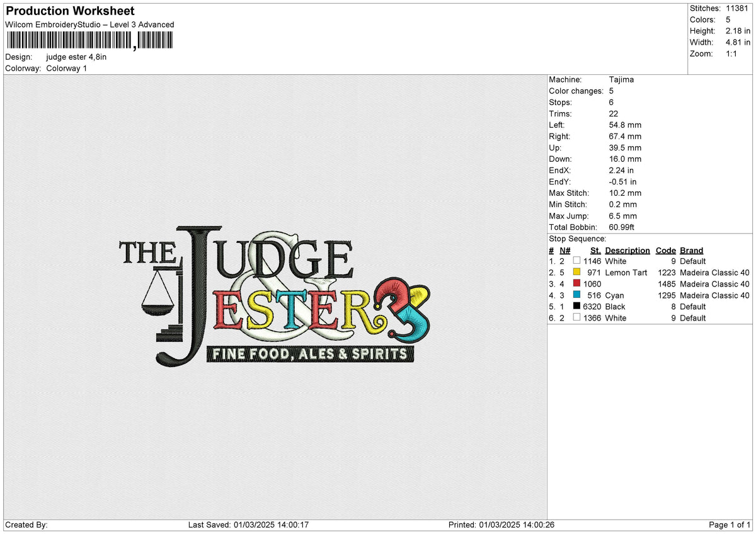Image resolution: width=756 pixels, height=534 pixels.
Task: Click the Left value 54.8 mm
Action: pos(625,125)
